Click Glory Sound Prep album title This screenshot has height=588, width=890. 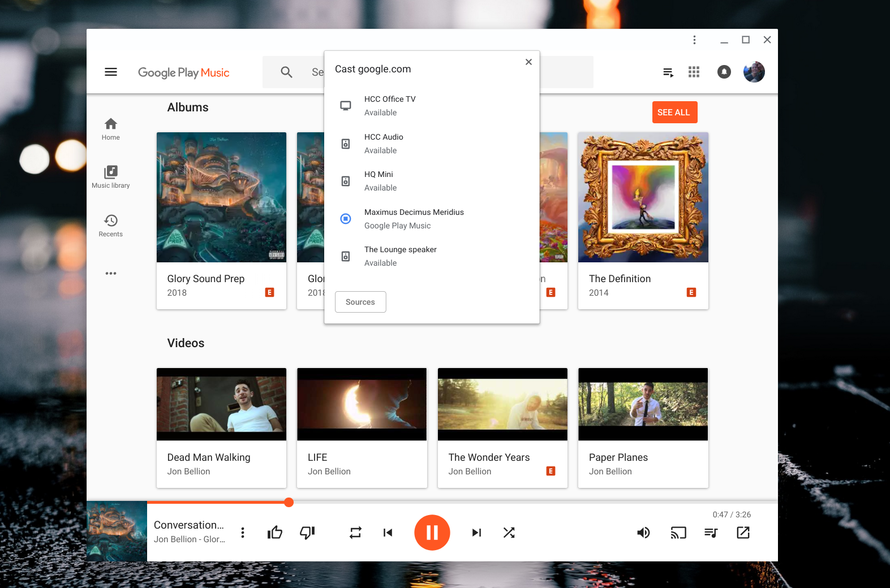pos(206,279)
